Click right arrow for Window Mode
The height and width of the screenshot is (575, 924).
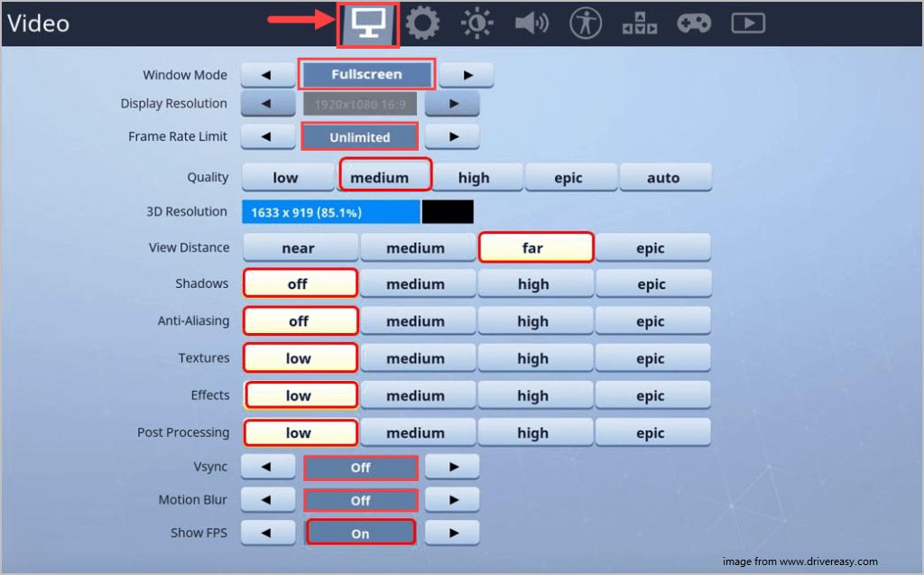click(467, 75)
